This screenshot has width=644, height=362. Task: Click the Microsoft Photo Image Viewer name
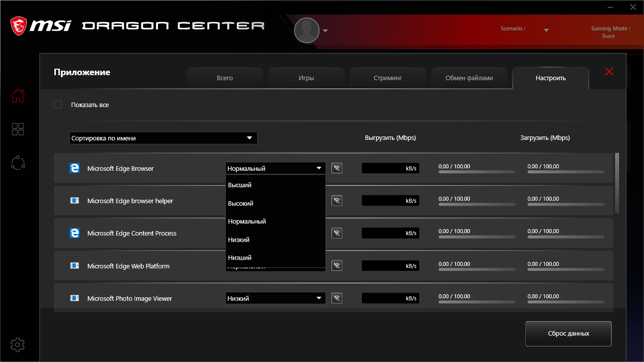coord(130,298)
